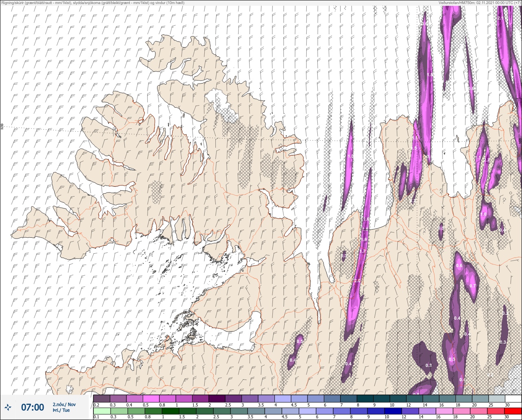Click the N99 latitude label on left edge

point(2,127)
